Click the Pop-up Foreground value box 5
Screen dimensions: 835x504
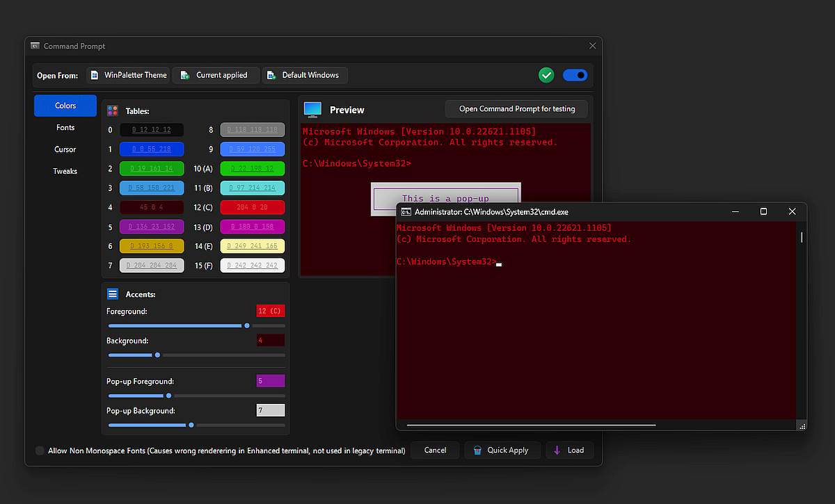click(271, 381)
